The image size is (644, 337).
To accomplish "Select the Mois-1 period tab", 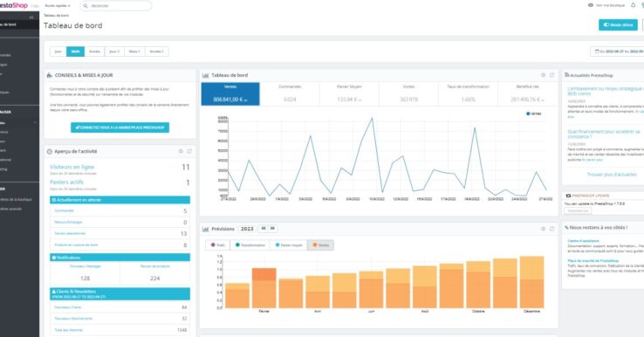I will click(x=134, y=52).
